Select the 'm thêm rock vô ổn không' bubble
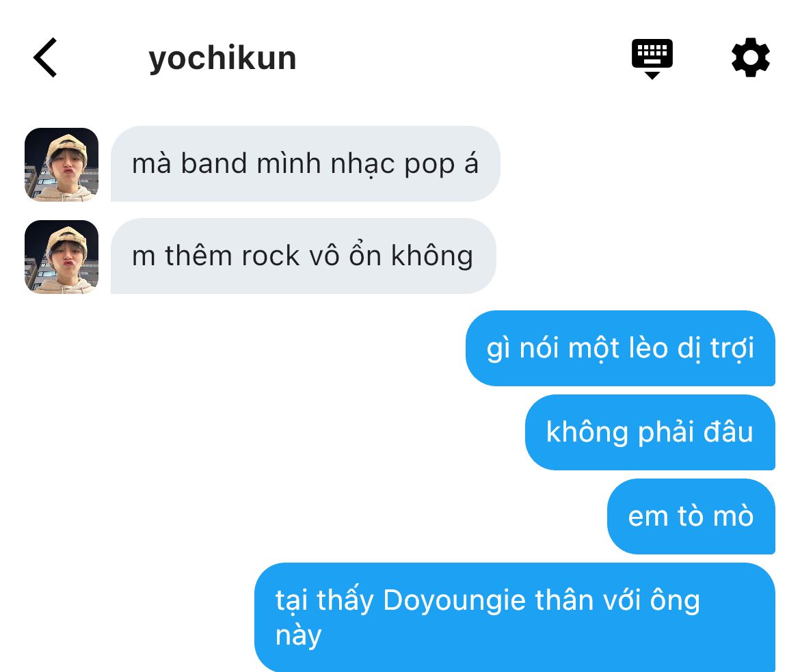Screen dimensions: 800x672 pos(303,256)
